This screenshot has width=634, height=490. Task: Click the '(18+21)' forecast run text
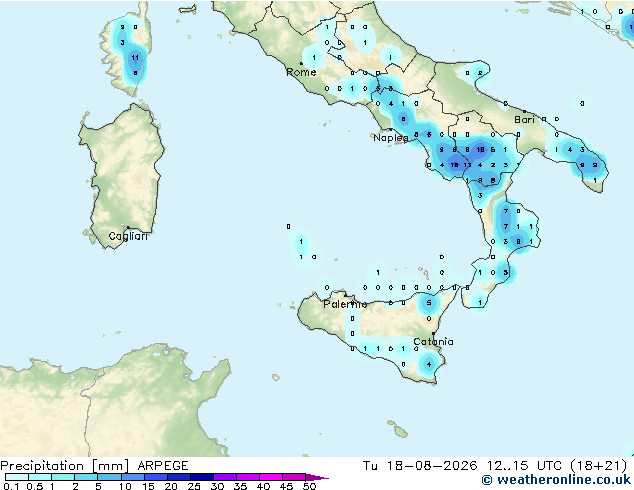point(598,466)
